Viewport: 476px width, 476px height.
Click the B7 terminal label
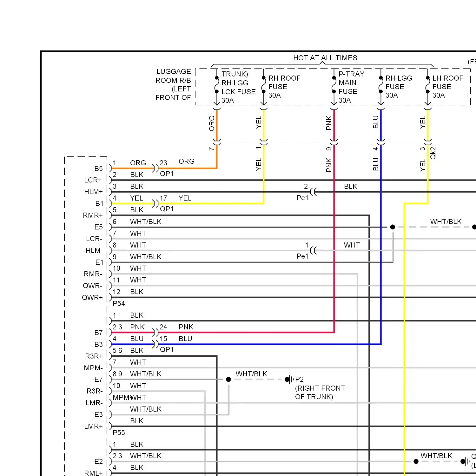[x=98, y=333]
